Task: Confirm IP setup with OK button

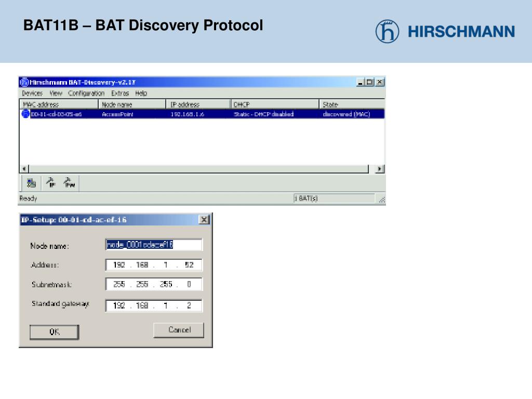Action: tap(54, 332)
